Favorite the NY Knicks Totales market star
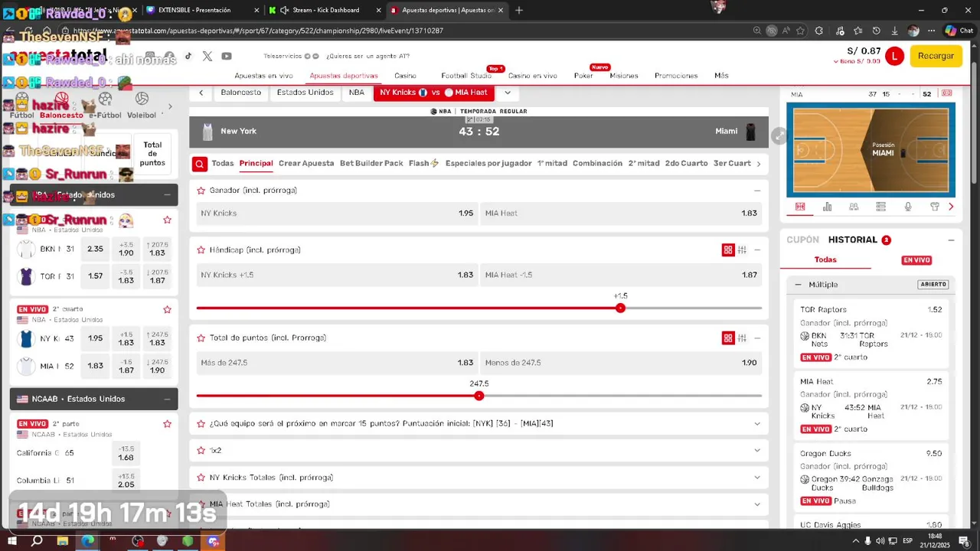The height and width of the screenshot is (551, 980). tap(201, 478)
